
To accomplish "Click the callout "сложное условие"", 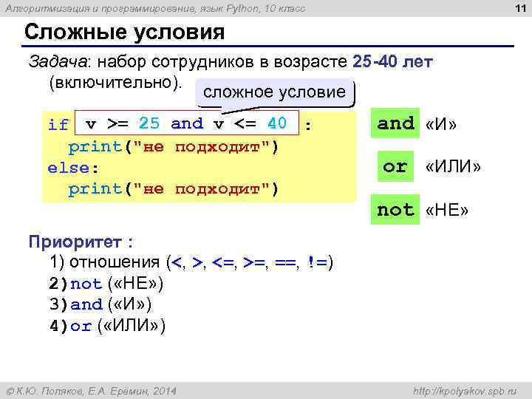I will [274, 92].
